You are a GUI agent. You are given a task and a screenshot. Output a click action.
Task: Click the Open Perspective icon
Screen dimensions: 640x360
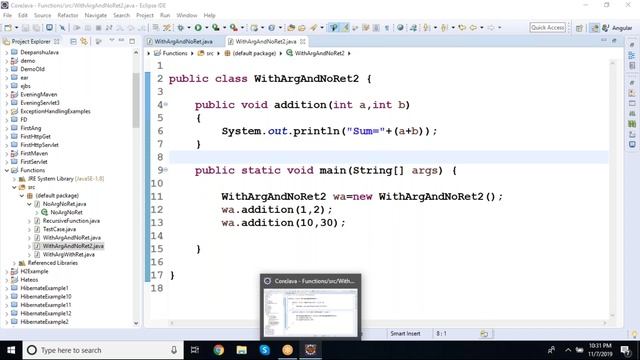click(579, 28)
